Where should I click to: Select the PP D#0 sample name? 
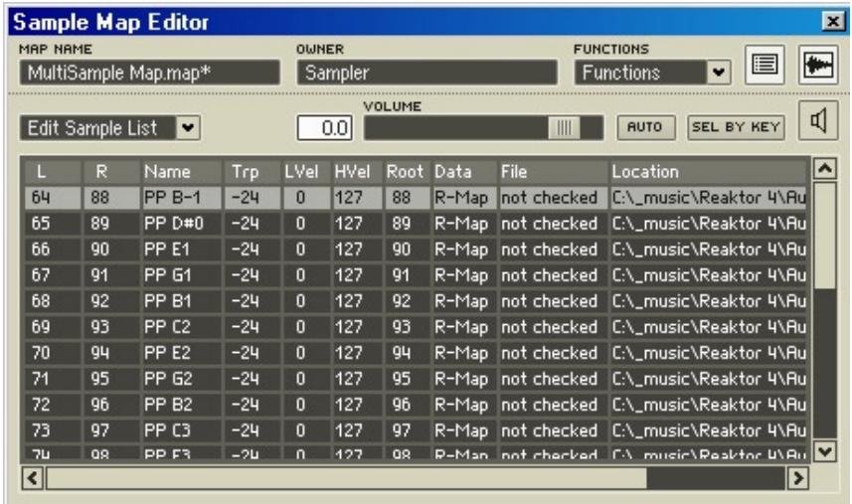point(181,224)
